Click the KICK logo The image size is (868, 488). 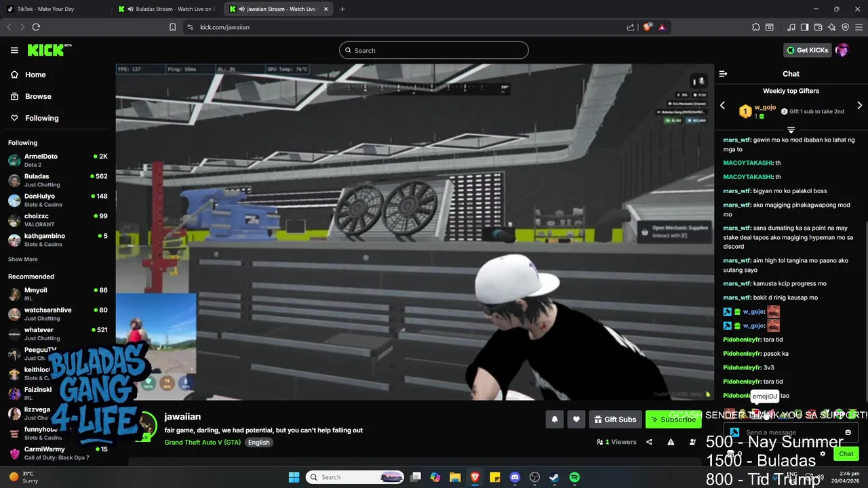click(49, 50)
